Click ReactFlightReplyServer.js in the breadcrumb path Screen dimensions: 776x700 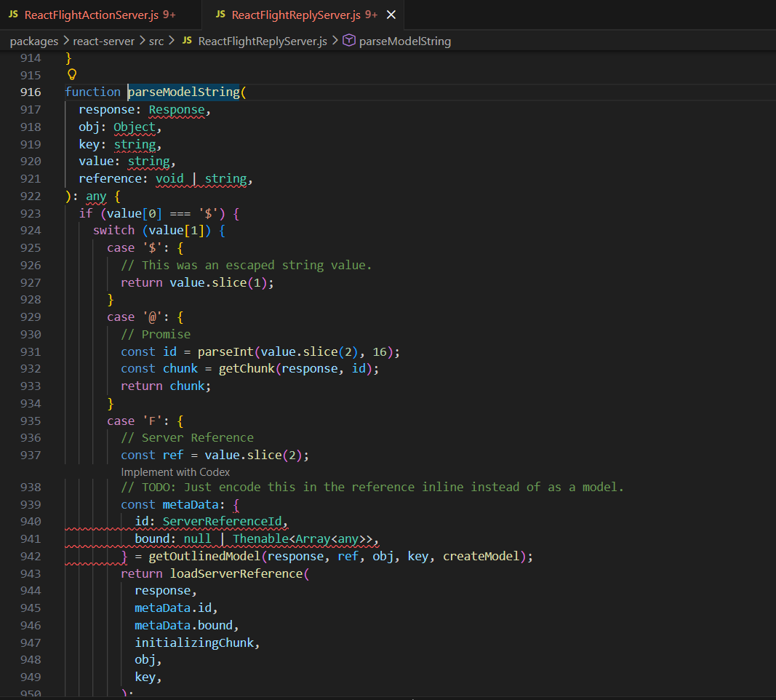[262, 41]
